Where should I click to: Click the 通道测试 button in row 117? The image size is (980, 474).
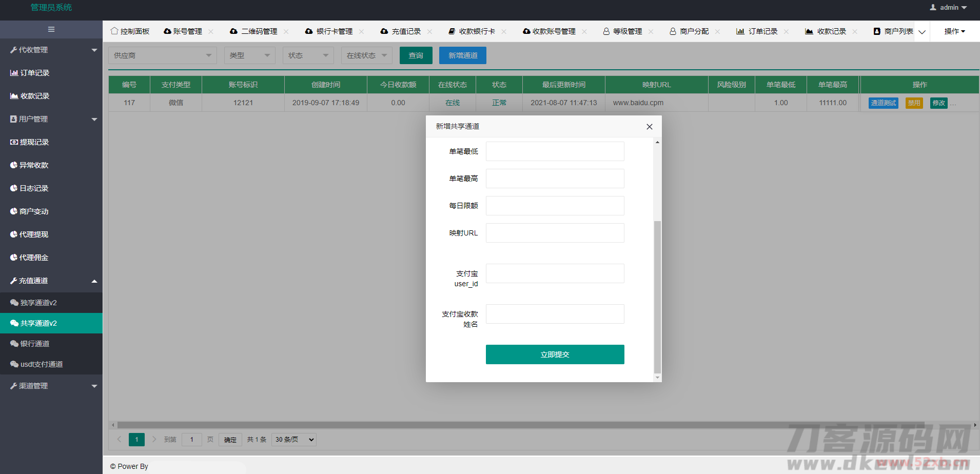coord(883,103)
